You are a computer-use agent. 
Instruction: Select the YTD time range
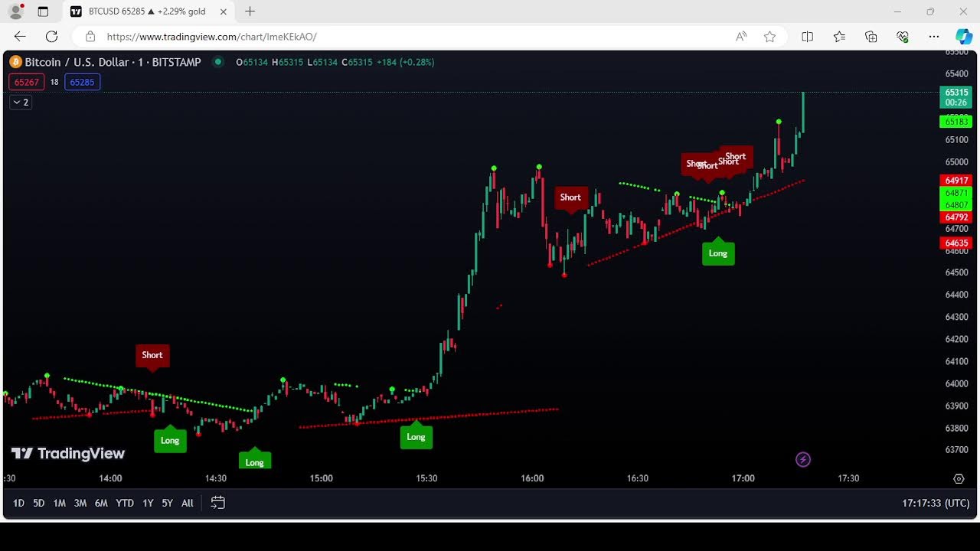pyautogui.click(x=124, y=503)
